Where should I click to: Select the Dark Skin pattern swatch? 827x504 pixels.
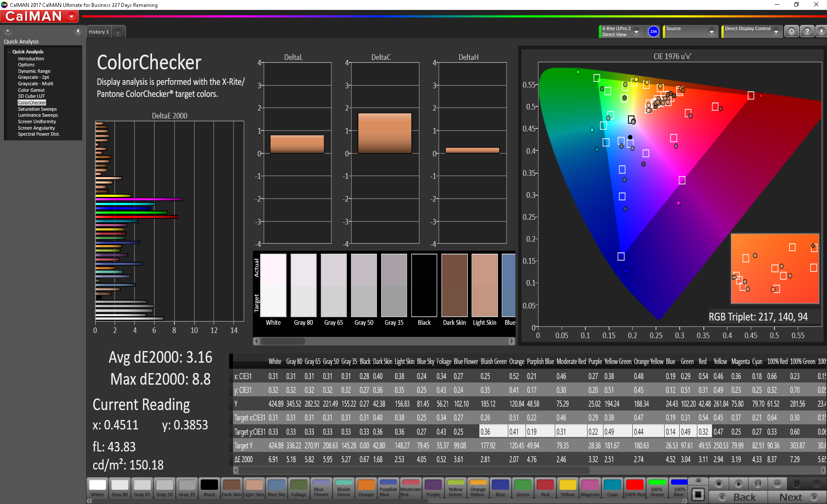232,488
